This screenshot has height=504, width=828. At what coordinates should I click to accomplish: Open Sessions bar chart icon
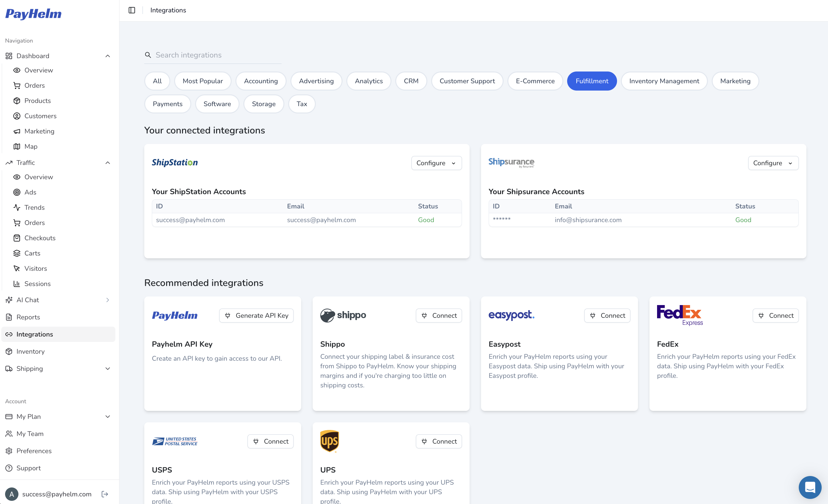click(17, 283)
